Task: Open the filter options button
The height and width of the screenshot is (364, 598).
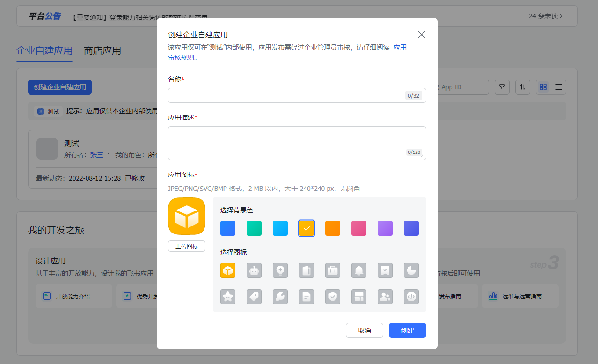Action: (x=502, y=87)
